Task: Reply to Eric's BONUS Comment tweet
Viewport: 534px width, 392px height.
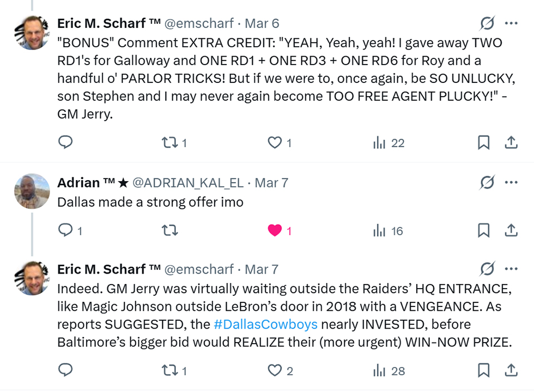Action: 66,143
